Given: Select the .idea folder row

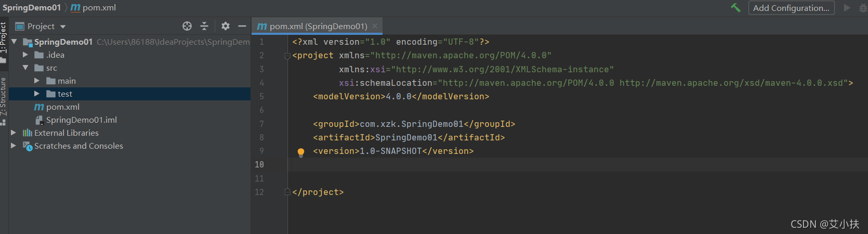Looking at the screenshot, I should pos(129,55).
